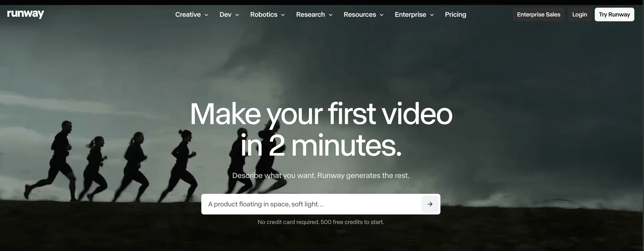
Task: Contact Enterprise Sales
Action: point(538,14)
